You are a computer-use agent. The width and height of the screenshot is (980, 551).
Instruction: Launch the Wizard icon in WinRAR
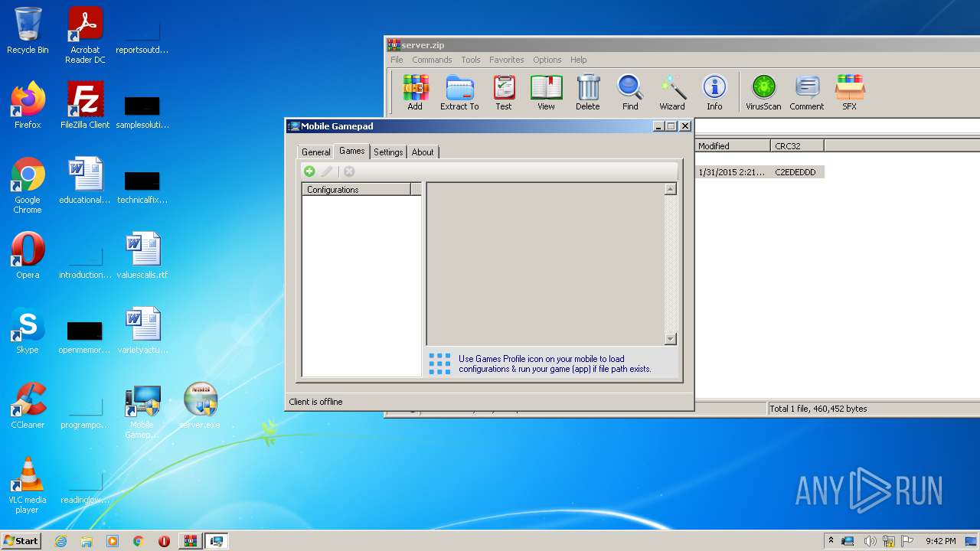672,92
